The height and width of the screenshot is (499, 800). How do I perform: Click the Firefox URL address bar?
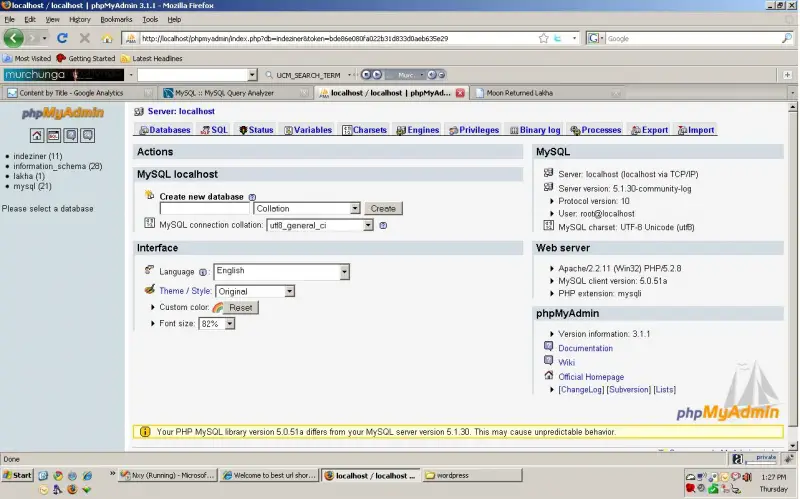pos(337,38)
